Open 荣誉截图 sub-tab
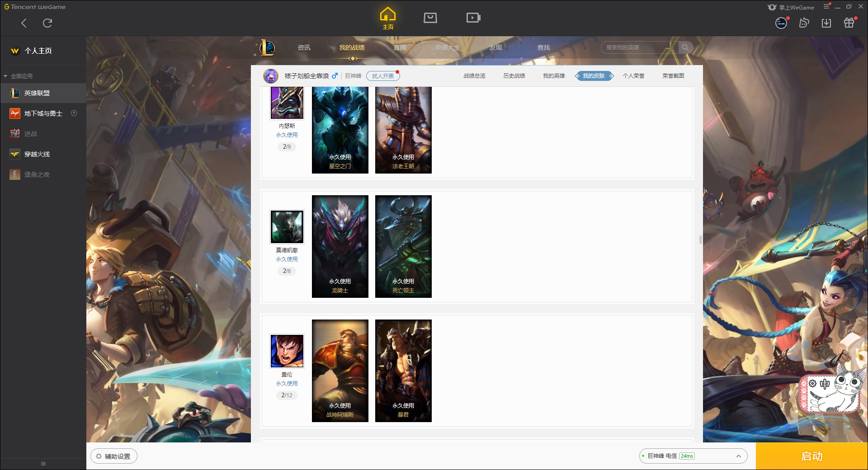Image resolution: width=868 pixels, height=470 pixels. pos(673,76)
